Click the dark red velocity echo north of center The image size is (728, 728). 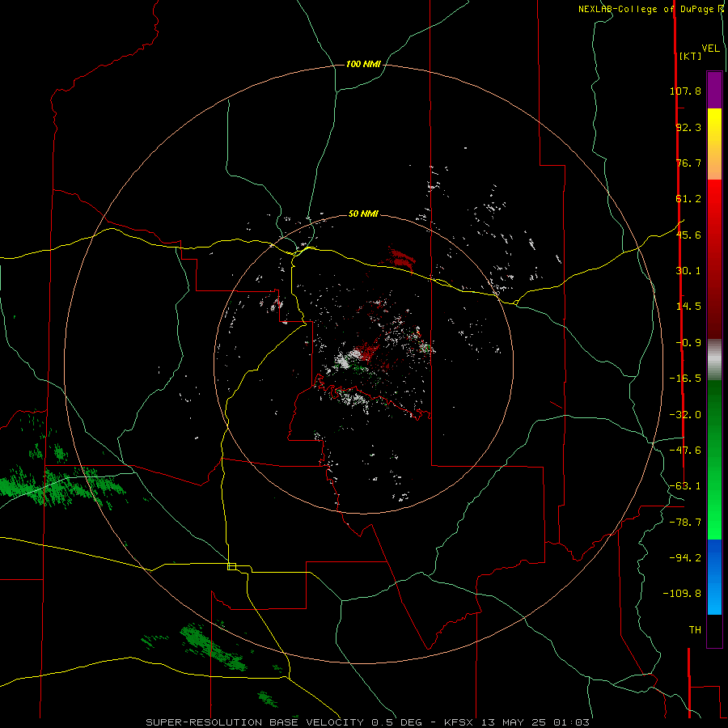pyautogui.click(x=400, y=257)
